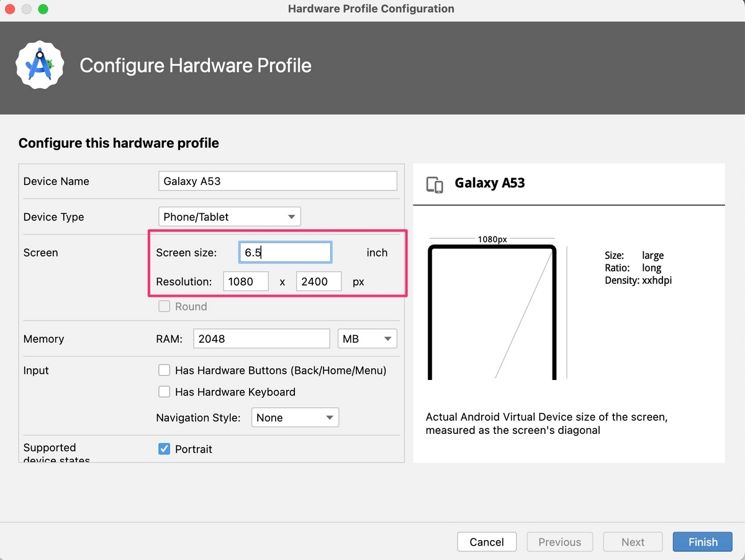745x560 pixels.
Task: Close the Hardware Profile Configuration window
Action: [10, 9]
